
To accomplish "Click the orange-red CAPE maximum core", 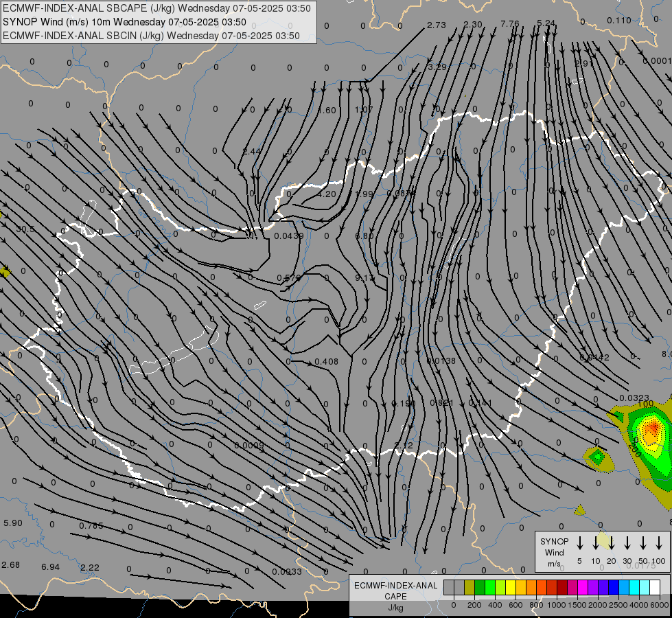I will [653, 427].
